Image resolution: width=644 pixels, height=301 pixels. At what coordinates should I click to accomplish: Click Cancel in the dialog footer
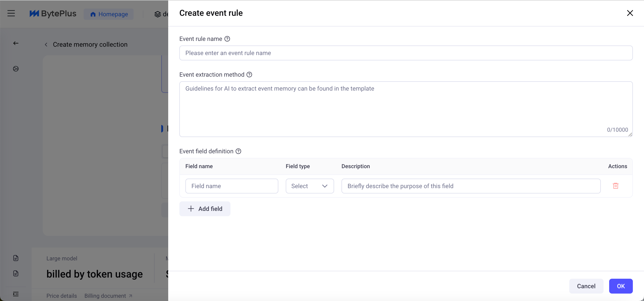pyautogui.click(x=586, y=286)
